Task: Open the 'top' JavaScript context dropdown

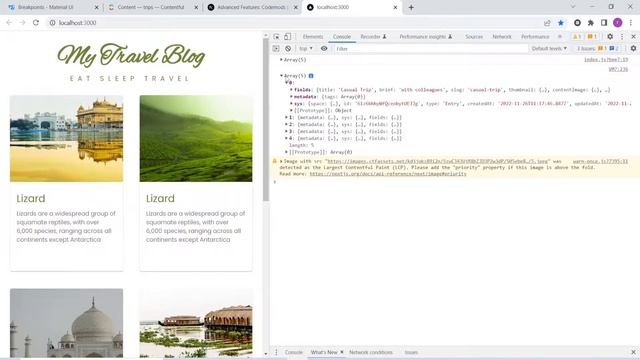Action: (x=306, y=49)
